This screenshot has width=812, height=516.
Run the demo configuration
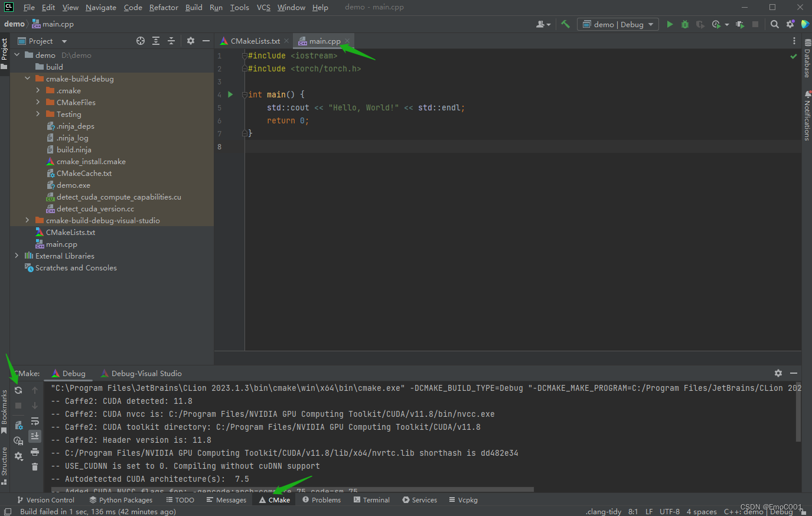(x=670, y=24)
